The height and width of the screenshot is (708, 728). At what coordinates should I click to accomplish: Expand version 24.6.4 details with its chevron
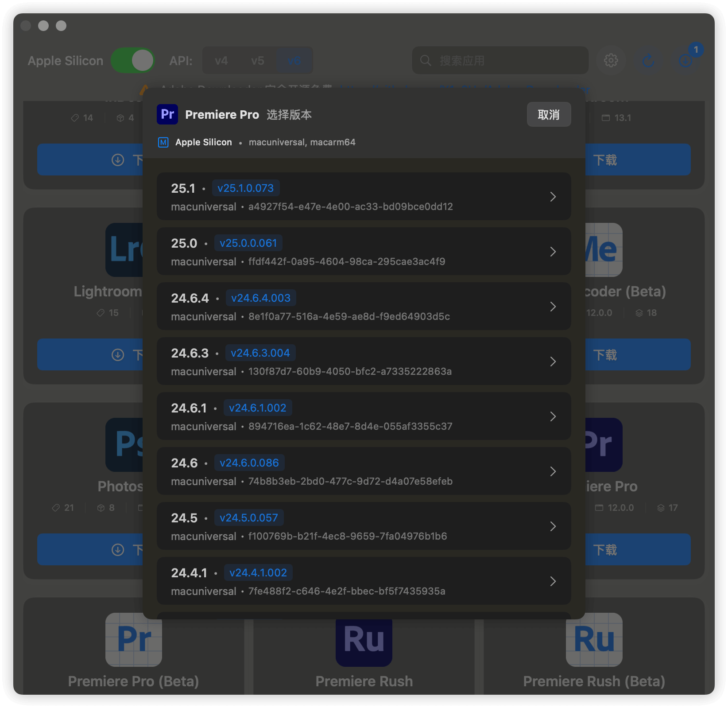point(553,307)
